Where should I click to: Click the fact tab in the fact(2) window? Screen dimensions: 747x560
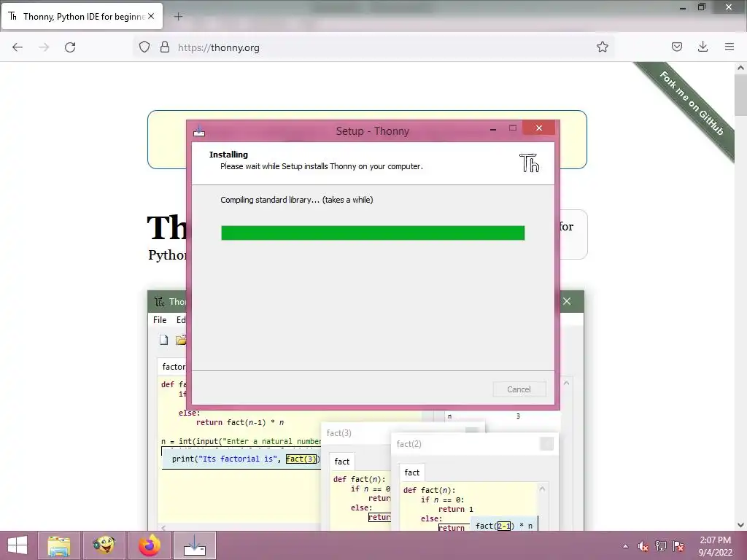point(412,472)
